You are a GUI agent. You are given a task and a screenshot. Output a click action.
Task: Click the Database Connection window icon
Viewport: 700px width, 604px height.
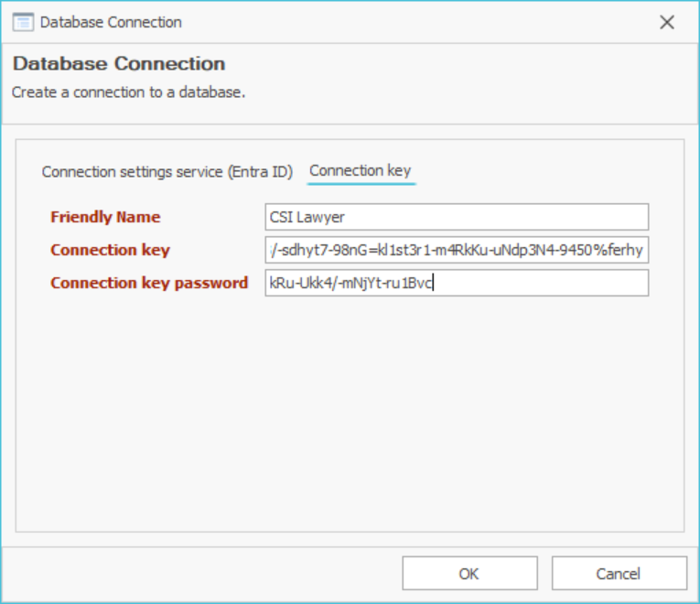[x=24, y=22]
